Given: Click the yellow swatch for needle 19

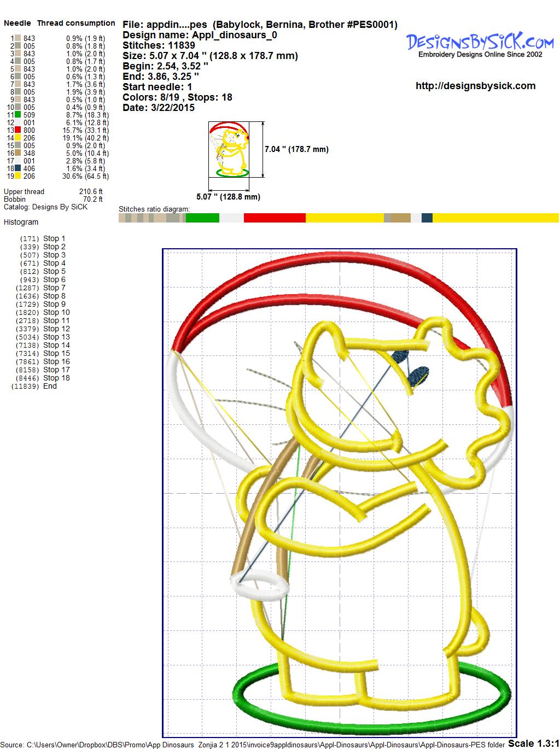Looking at the screenshot, I should pyautogui.click(x=18, y=176).
